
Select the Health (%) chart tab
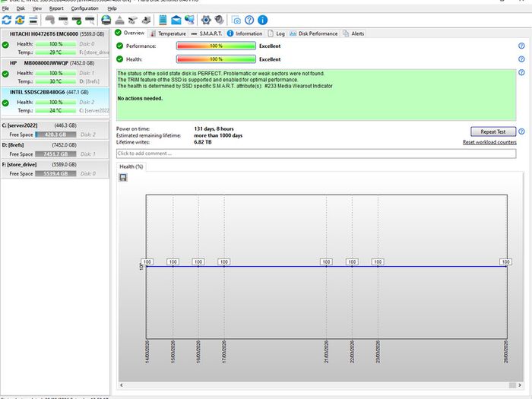click(x=131, y=166)
